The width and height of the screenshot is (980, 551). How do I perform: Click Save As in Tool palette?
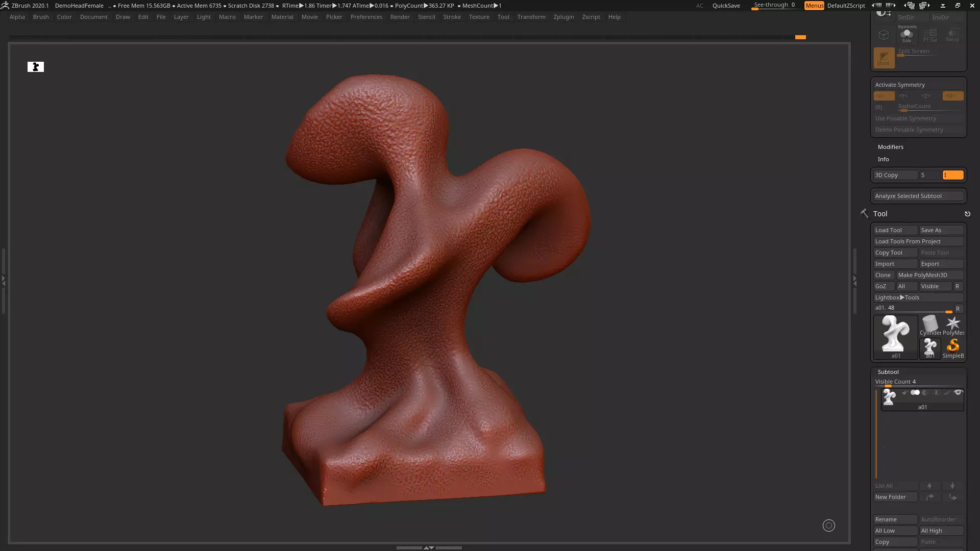941,230
